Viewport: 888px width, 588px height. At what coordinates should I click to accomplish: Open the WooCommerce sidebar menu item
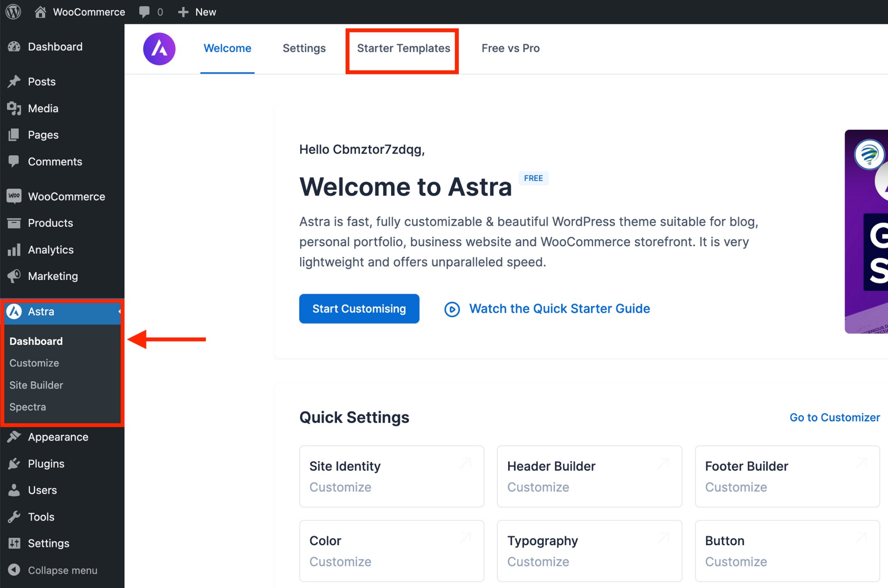(x=62, y=197)
